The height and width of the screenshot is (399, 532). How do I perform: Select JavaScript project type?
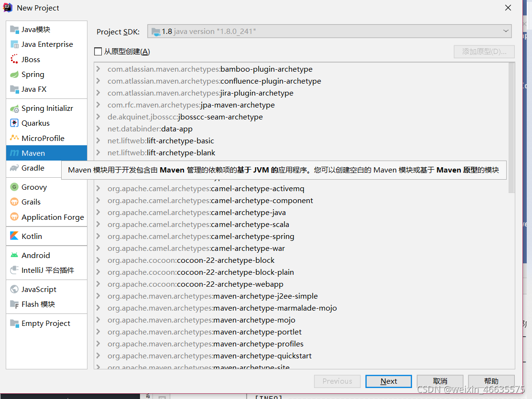(46, 289)
